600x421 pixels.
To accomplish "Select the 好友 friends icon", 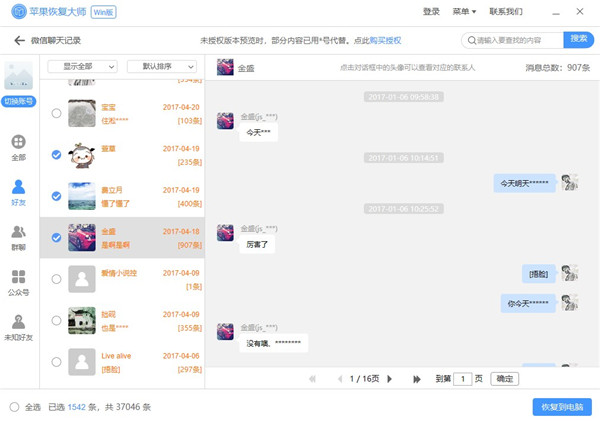I will (18, 187).
